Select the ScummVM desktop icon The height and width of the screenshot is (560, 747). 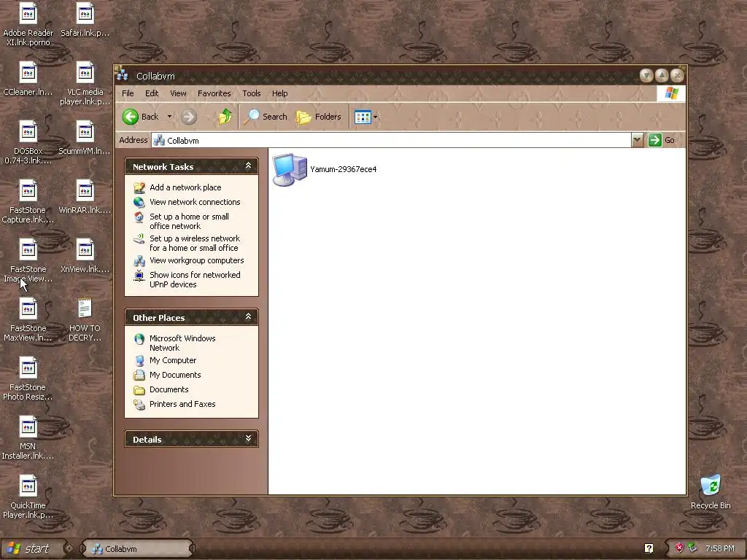(85, 138)
